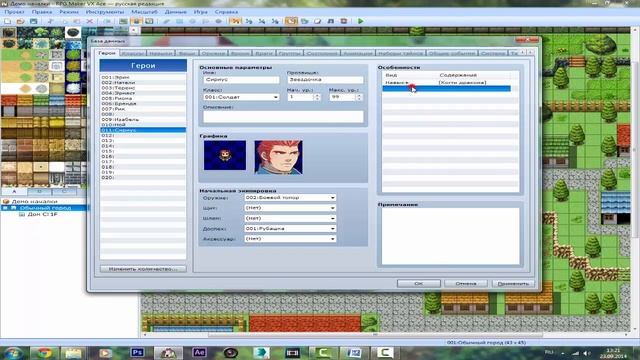640x360 pixels.
Task: Select hero 001:Эрик in the list
Action: pos(143,77)
